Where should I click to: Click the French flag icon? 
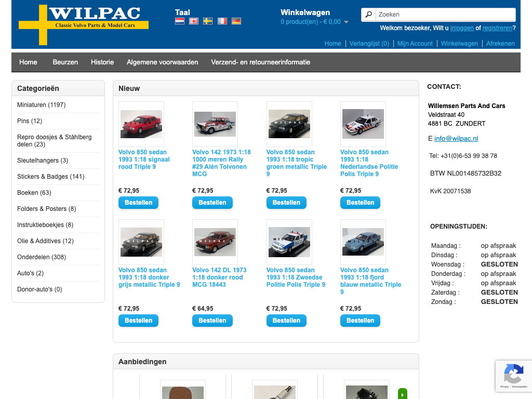pyautogui.click(x=222, y=21)
